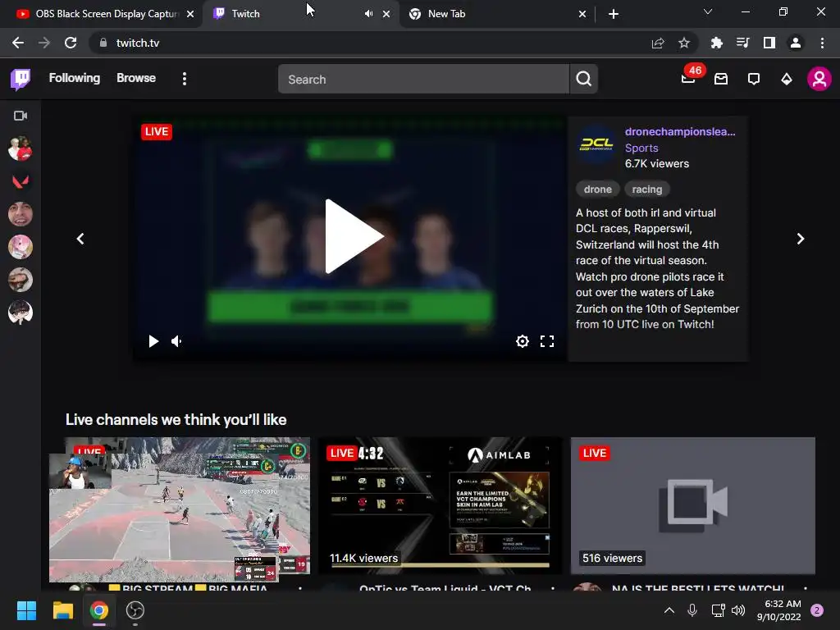Image resolution: width=840 pixels, height=630 pixels.
Task: Open first followed channel avatar in sidebar
Action: click(21, 149)
